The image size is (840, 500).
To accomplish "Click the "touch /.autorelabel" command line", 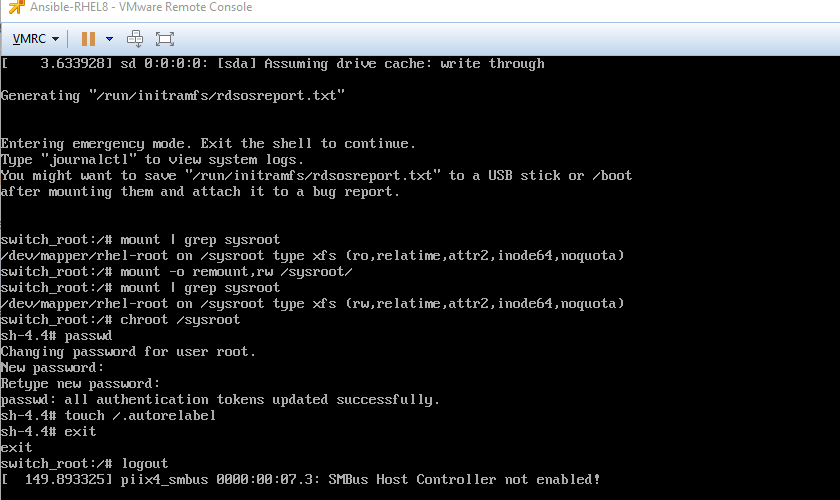I will 108,415.
